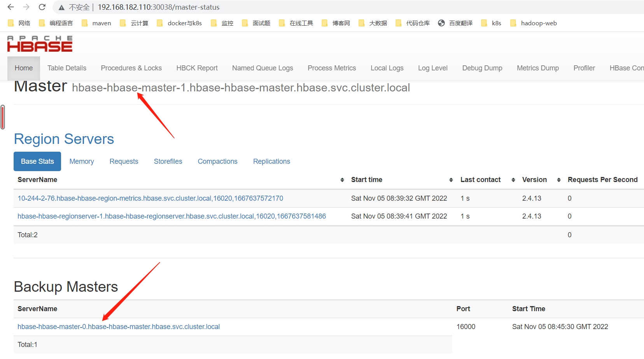Image resolution: width=644 pixels, height=359 pixels.
Task: Reload the page with the refresh icon
Action: pyautogui.click(x=42, y=7)
